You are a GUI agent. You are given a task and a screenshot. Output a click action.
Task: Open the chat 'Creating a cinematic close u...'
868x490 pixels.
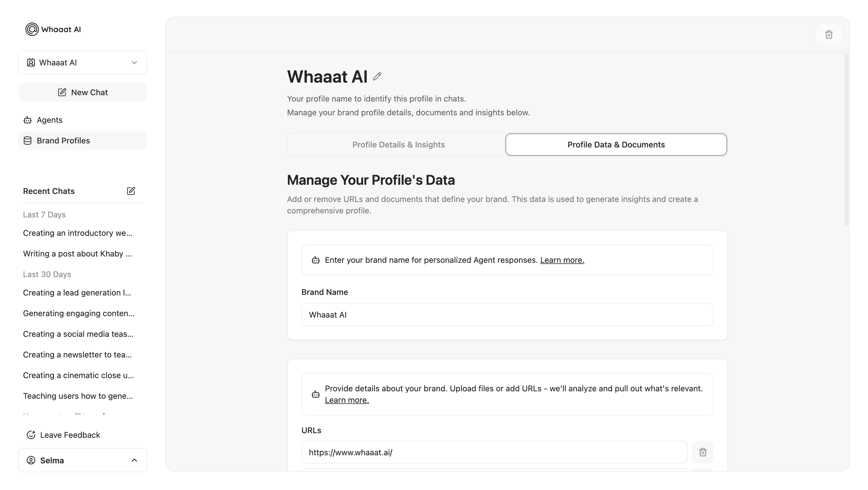click(x=78, y=375)
